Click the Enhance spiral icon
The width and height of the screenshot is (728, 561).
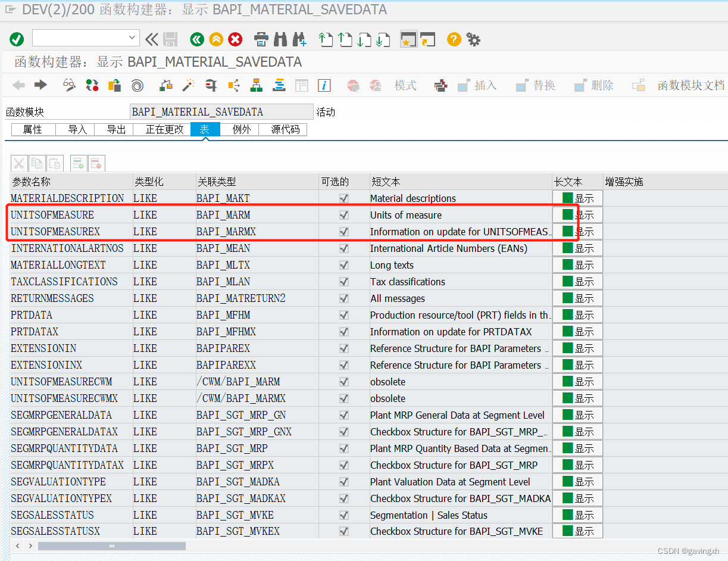[137, 85]
